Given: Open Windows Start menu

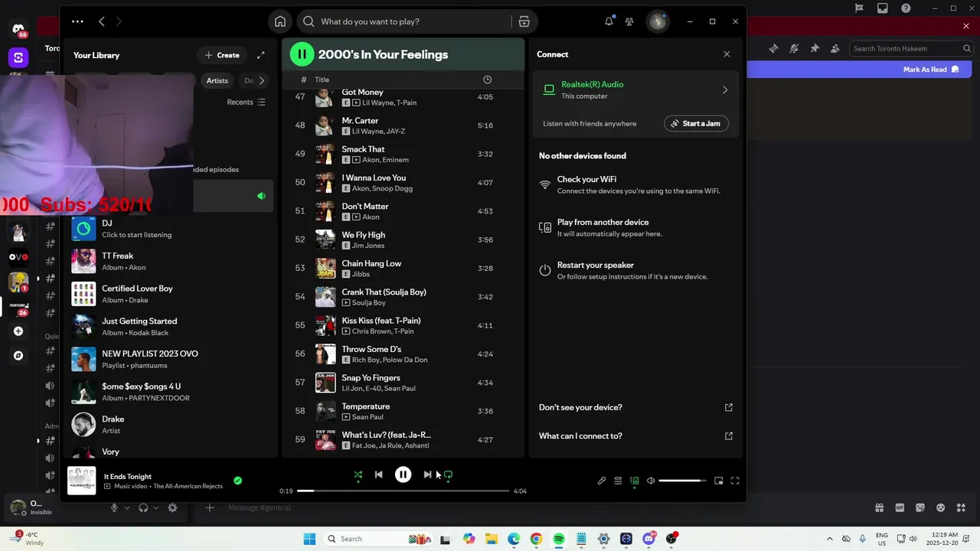Looking at the screenshot, I should tap(309, 539).
